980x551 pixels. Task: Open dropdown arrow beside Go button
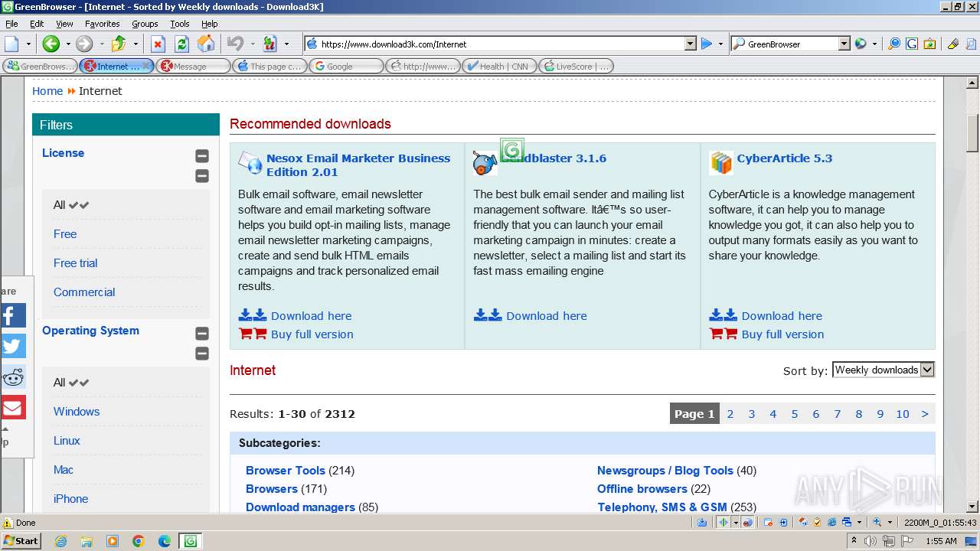coord(720,44)
